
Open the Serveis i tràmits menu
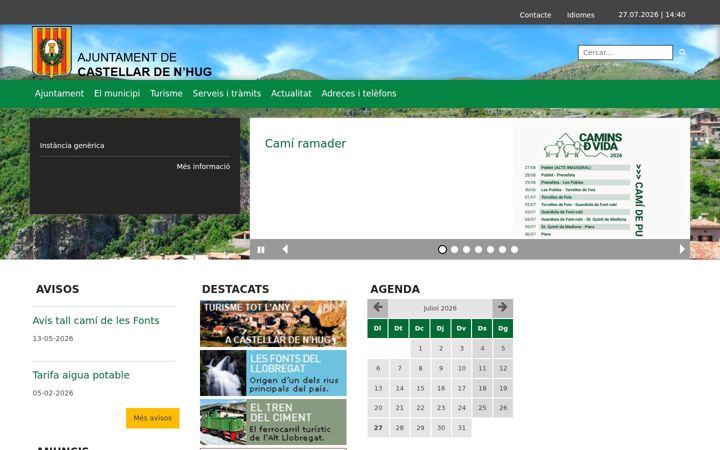[x=227, y=93]
